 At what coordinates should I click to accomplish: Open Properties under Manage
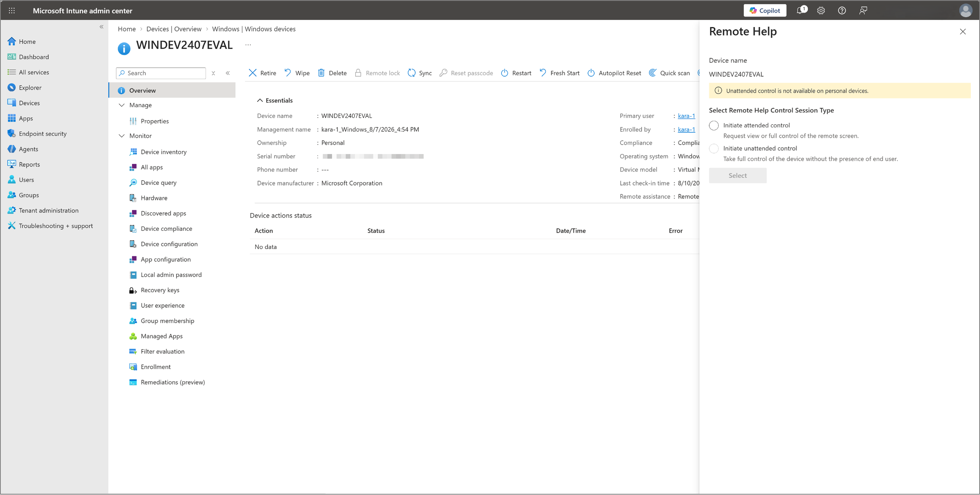pyautogui.click(x=155, y=121)
